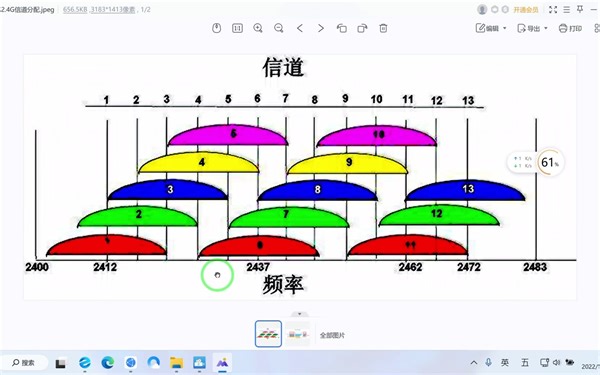The height and width of the screenshot is (375, 600).
Task: Enter fullscreen view mode
Action: [553, 10]
